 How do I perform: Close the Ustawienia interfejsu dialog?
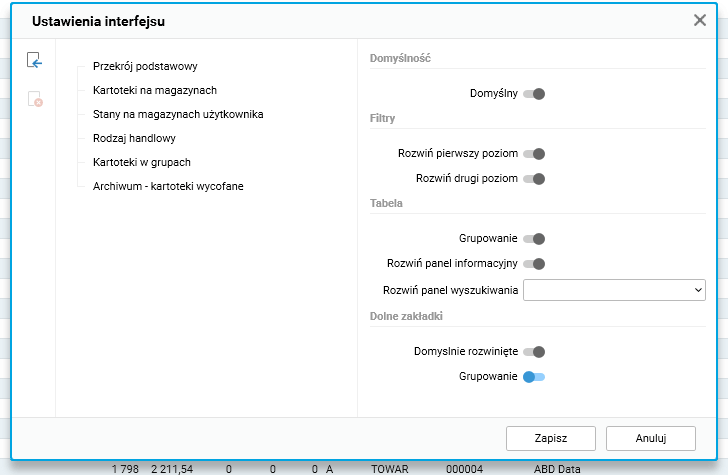coord(700,20)
